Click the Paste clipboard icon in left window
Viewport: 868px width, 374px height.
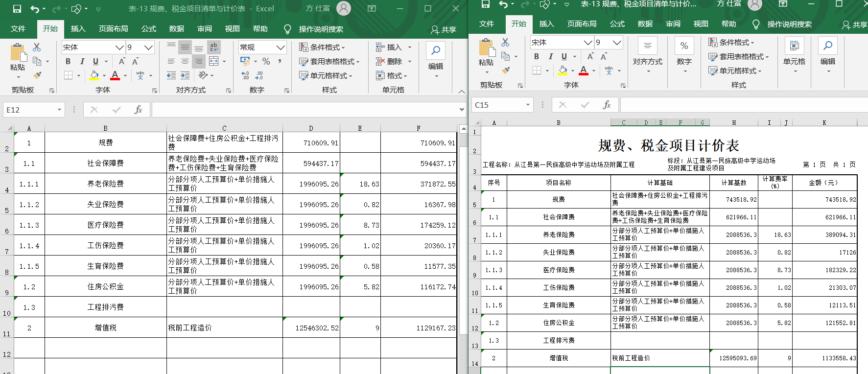[18, 53]
